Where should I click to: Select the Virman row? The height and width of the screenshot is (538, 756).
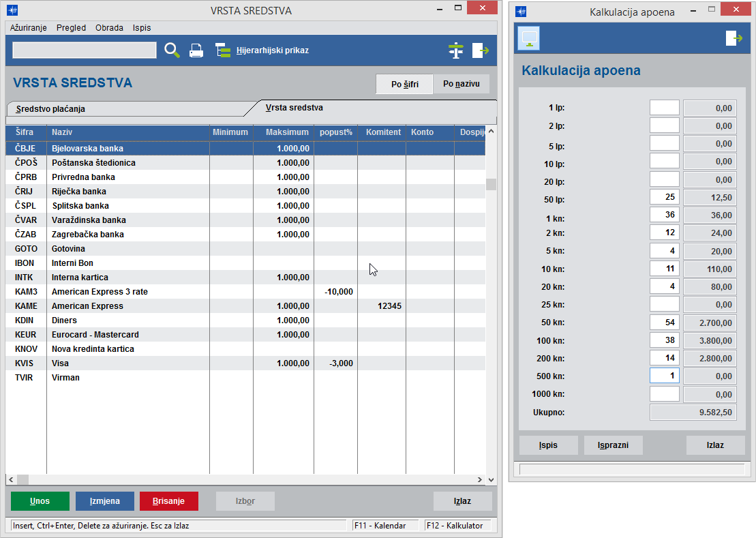[x=245, y=378]
